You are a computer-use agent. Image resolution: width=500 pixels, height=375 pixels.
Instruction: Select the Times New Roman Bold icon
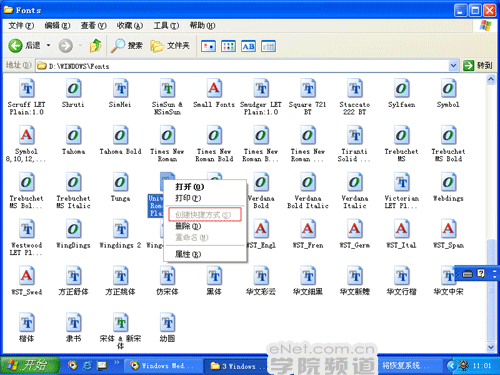pos(214,136)
